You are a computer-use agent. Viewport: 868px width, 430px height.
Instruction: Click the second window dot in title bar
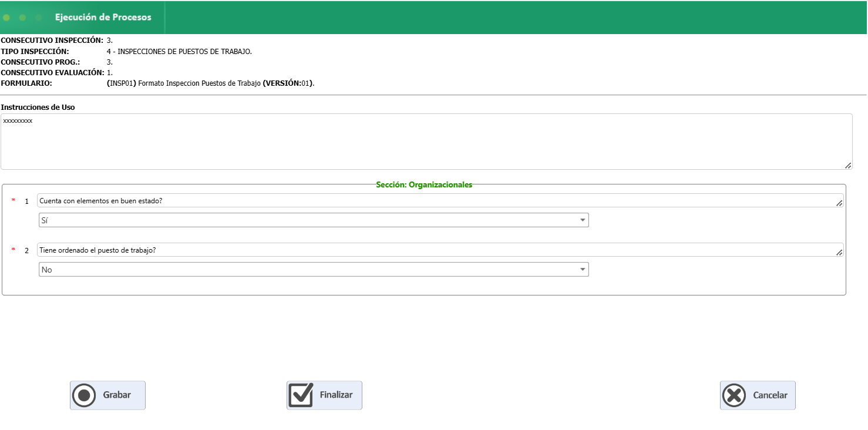[22, 18]
